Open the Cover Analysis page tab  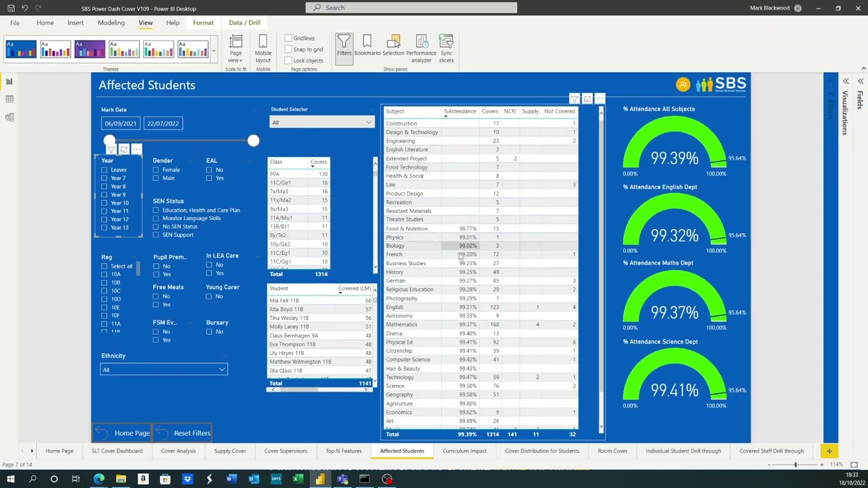178,451
